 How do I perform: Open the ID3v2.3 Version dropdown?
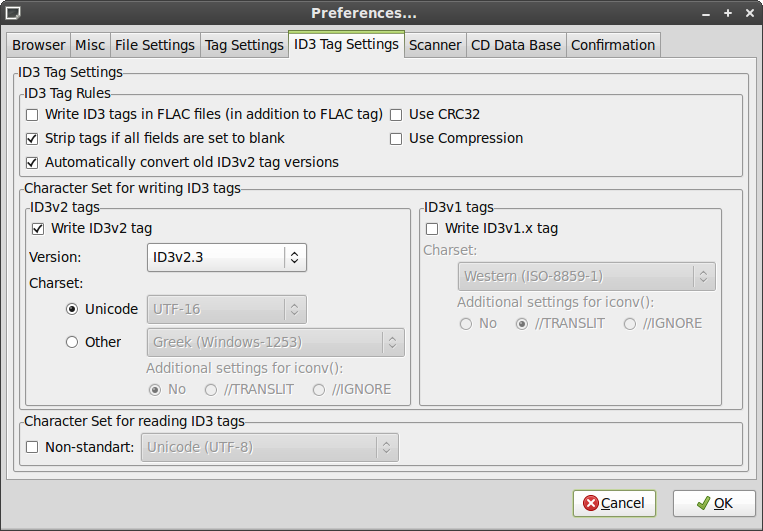click(227, 257)
